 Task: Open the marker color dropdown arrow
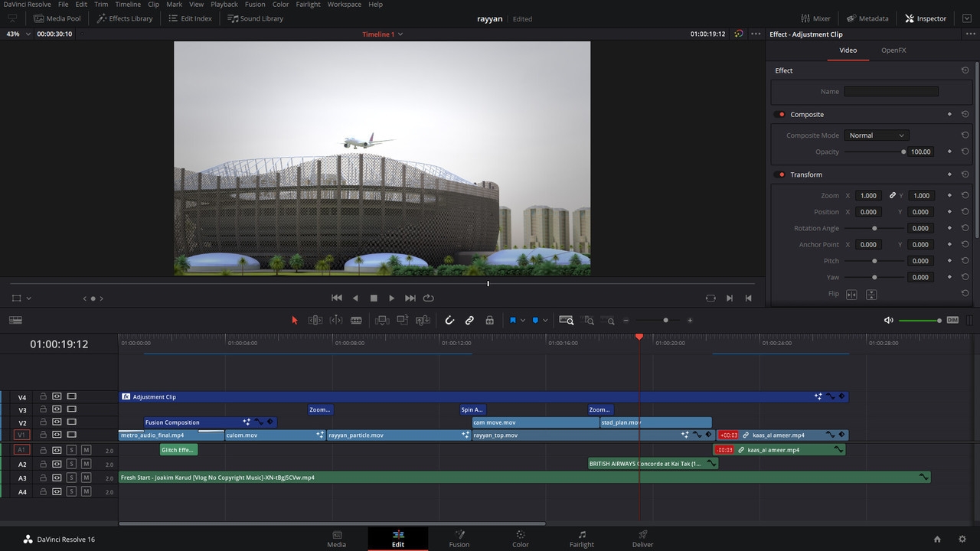tap(545, 321)
